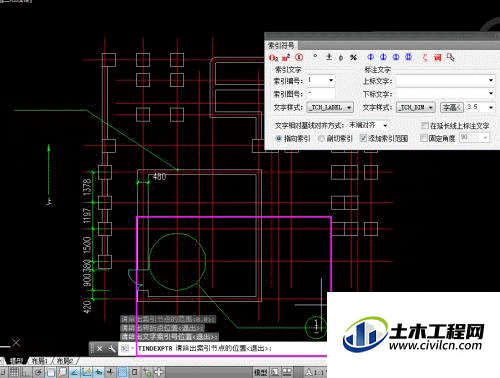Click 模型 space button in status bar
The width and height of the screenshot is (500, 378).
(260, 372)
